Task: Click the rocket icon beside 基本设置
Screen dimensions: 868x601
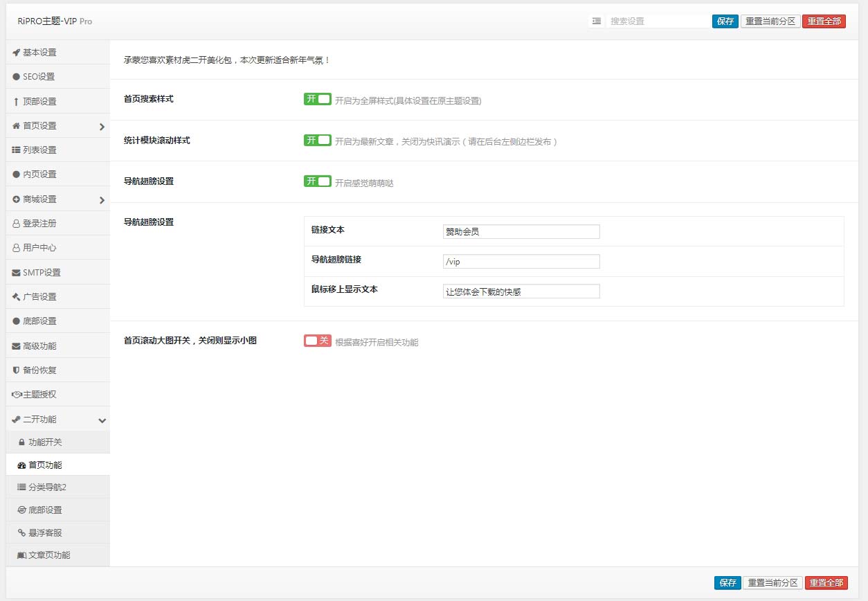Action: click(x=16, y=53)
